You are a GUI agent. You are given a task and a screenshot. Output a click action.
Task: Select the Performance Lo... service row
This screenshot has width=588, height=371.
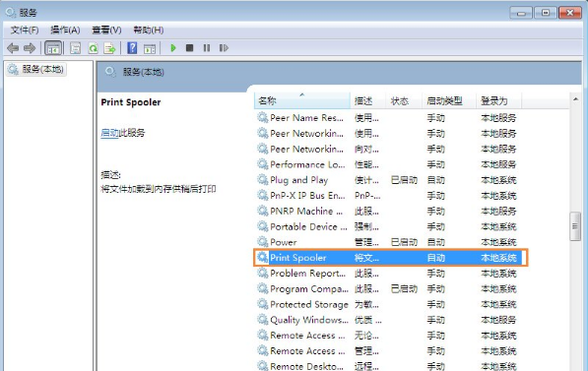(388, 164)
